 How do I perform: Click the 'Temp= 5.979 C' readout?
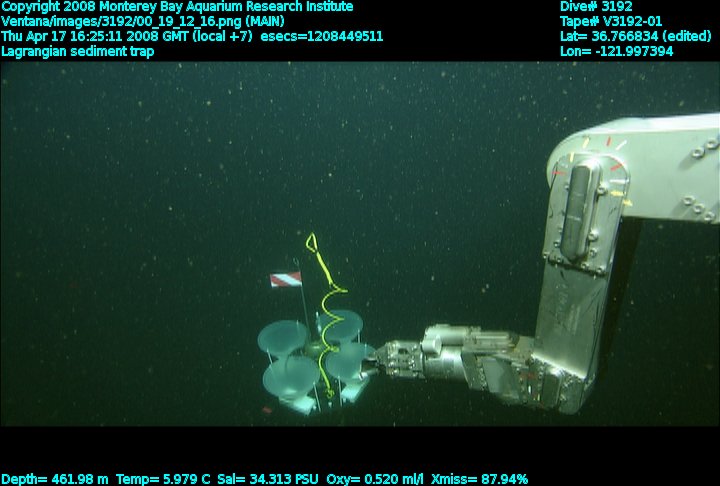click(x=163, y=480)
